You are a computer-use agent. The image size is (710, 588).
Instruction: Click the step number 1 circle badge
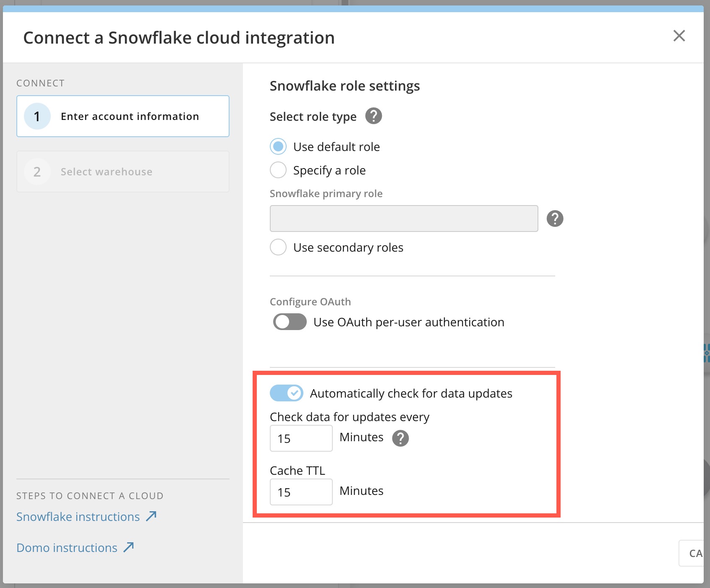click(x=37, y=116)
